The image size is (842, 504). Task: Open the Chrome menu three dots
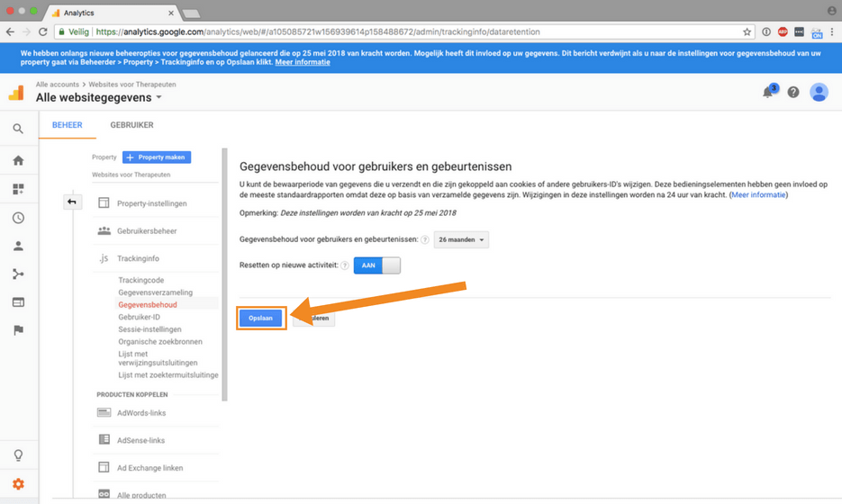click(x=832, y=31)
